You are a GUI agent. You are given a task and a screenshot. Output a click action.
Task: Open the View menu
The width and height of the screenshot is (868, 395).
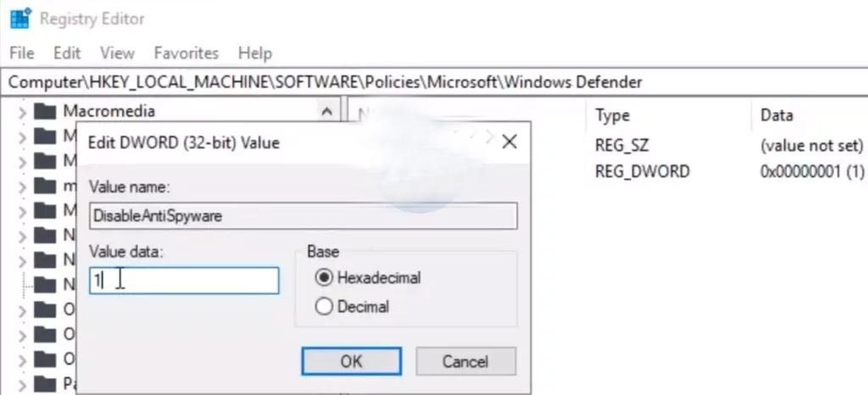click(x=117, y=53)
